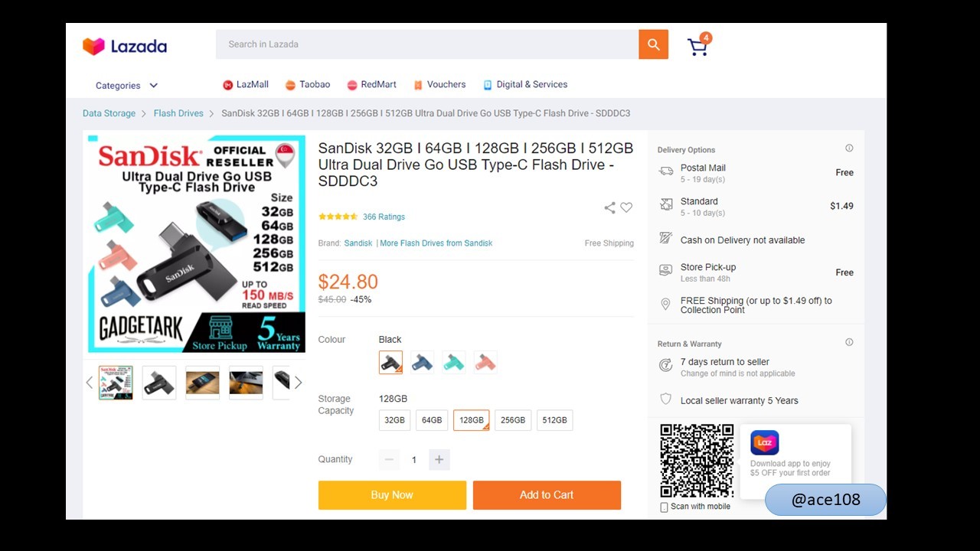This screenshot has width=980, height=551.
Task: Select the third product thumbnail
Action: click(202, 383)
